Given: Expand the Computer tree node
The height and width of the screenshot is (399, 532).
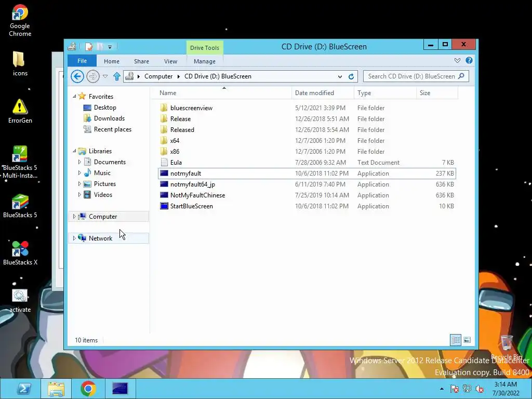Looking at the screenshot, I should [x=74, y=217].
